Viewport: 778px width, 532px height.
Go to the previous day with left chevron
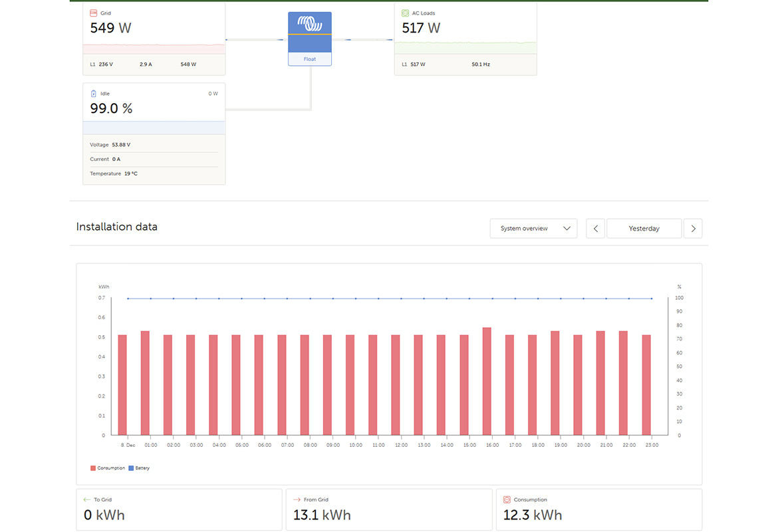point(595,228)
